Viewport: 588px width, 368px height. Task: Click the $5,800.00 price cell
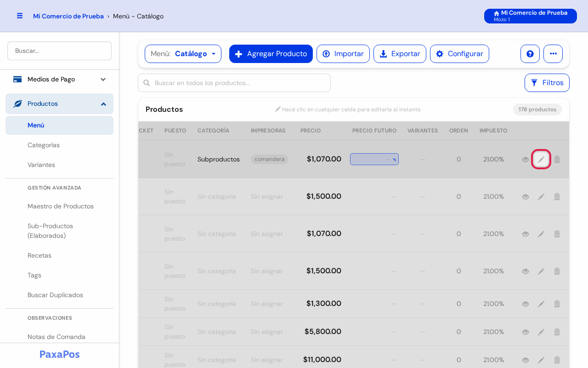point(323,332)
